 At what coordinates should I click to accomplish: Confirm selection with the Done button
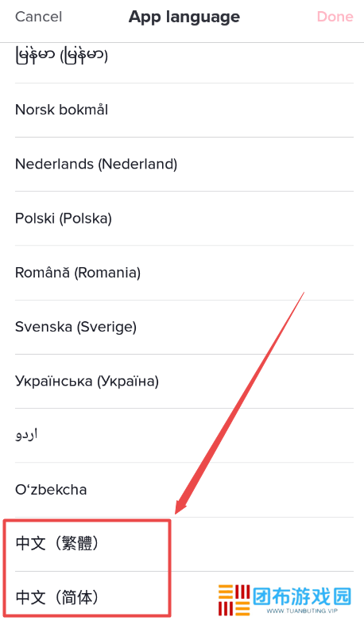tap(335, 17)
